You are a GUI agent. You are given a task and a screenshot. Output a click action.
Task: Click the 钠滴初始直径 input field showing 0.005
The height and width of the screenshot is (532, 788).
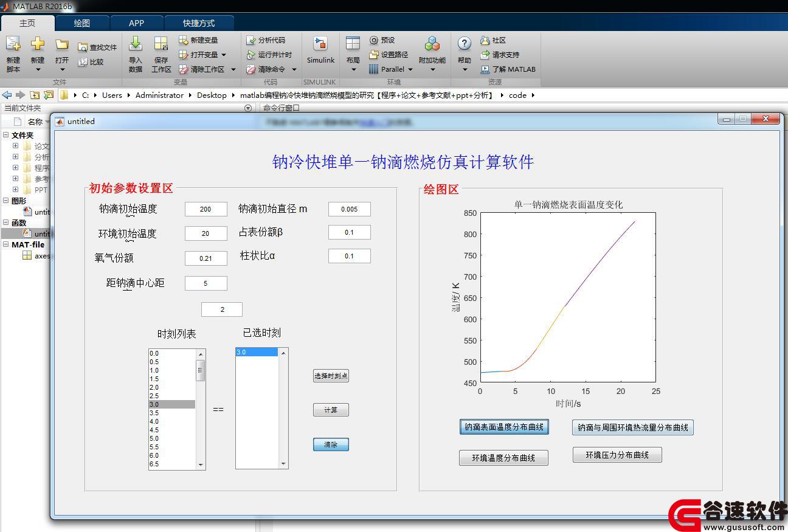350,209
